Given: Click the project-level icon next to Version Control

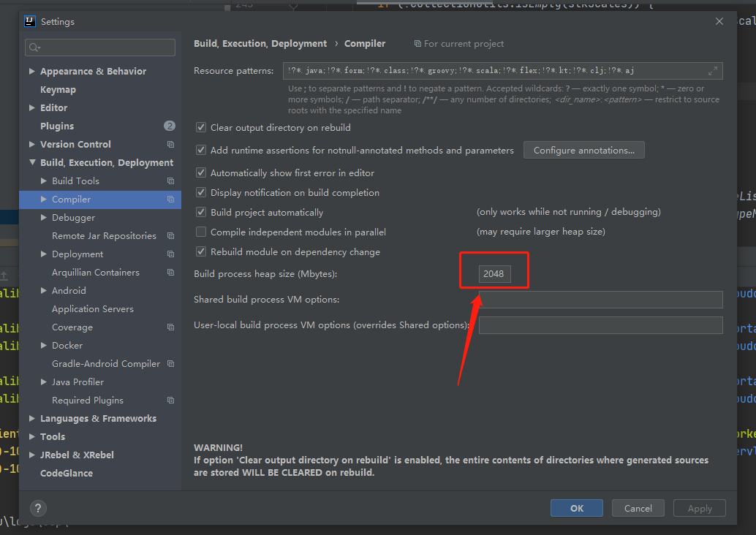Looking at the screenshot, I should coord(170,144).
